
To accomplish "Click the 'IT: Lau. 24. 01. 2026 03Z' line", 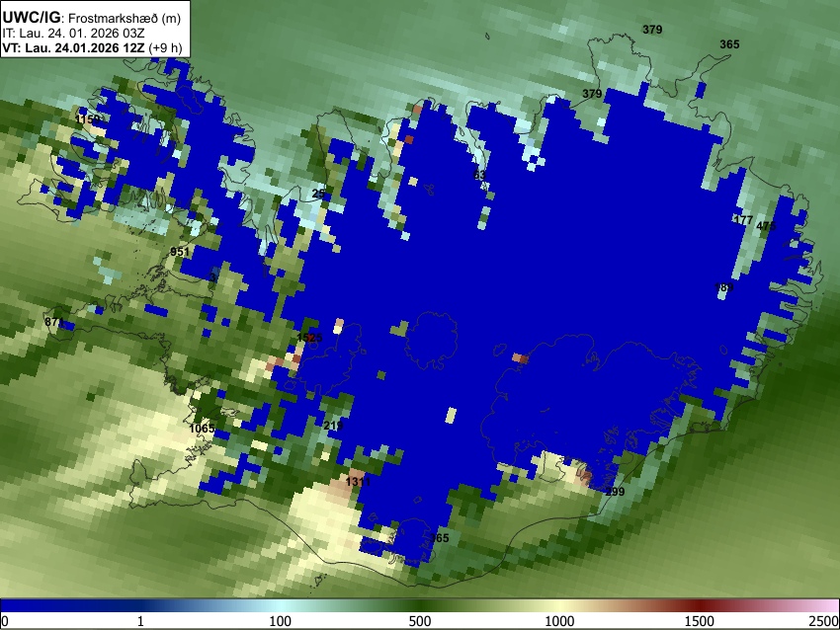I will (x=73, y=34).
